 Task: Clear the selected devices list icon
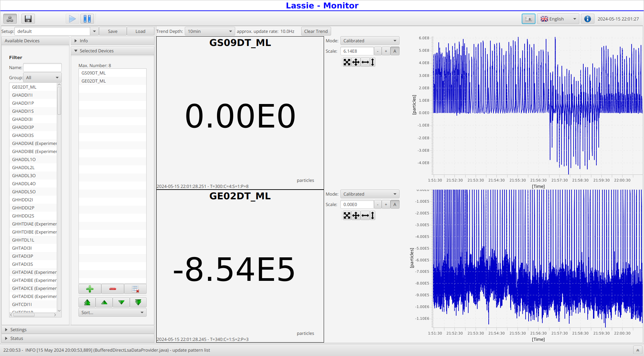tap(135, 289)
